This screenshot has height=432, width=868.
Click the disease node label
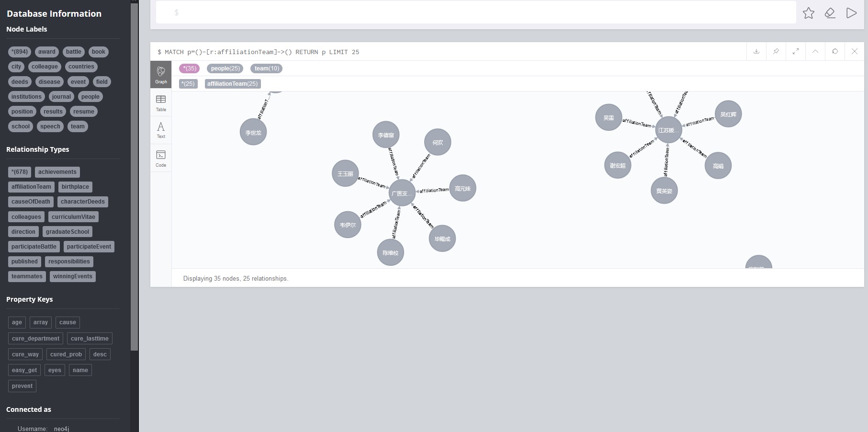point(50,82)
